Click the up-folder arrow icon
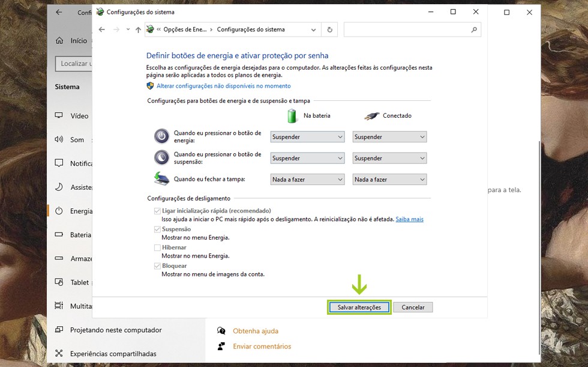588x367 pixels. [138, 29]
